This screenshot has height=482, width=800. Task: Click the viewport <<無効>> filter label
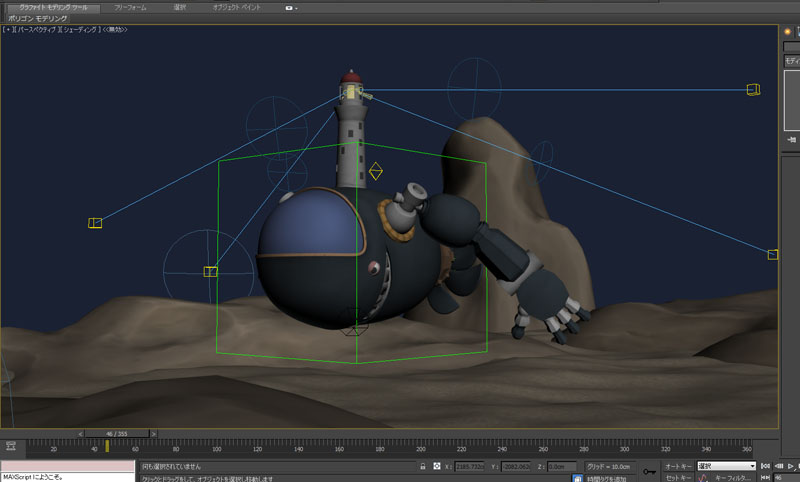[x=115, y=30]
